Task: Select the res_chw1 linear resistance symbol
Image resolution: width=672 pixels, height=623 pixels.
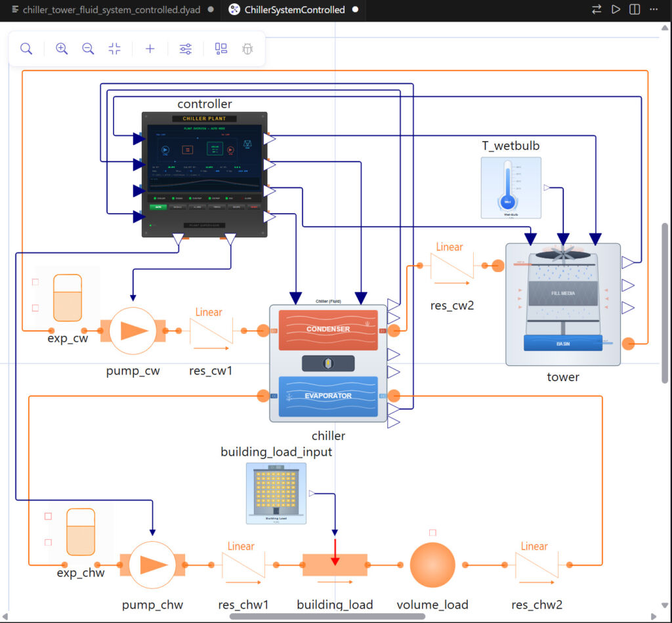Action: [x=243, y=565]
